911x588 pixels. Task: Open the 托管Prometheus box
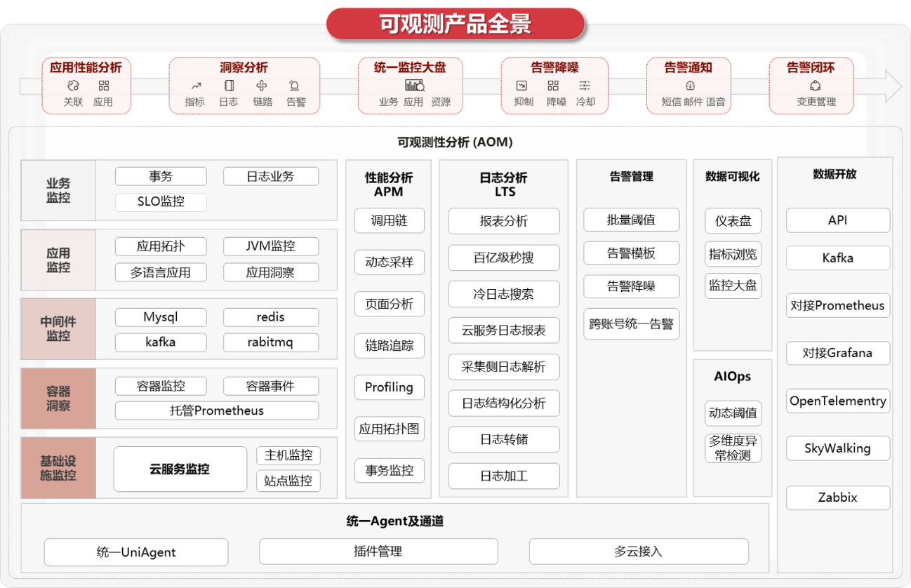[x=217, y=410]
